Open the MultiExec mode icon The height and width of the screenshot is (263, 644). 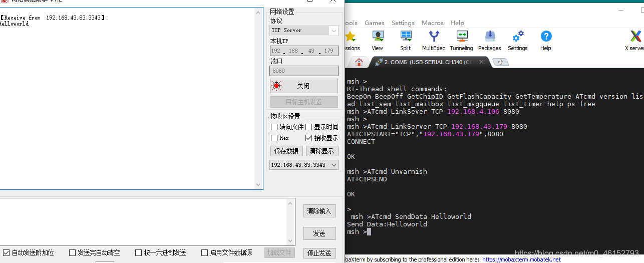(434, 40)
